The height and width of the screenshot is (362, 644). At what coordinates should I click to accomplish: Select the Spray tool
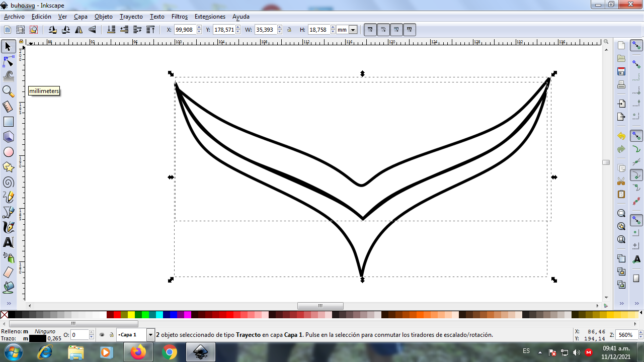8,257
